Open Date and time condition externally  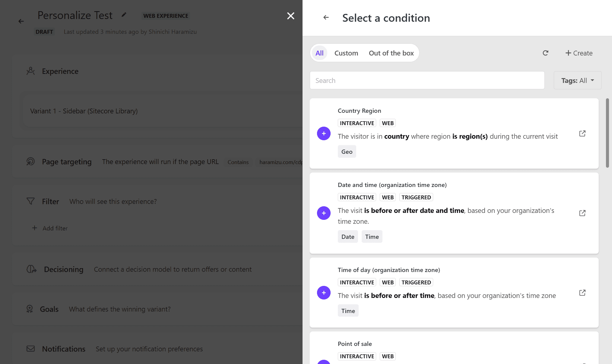point(582,213)
